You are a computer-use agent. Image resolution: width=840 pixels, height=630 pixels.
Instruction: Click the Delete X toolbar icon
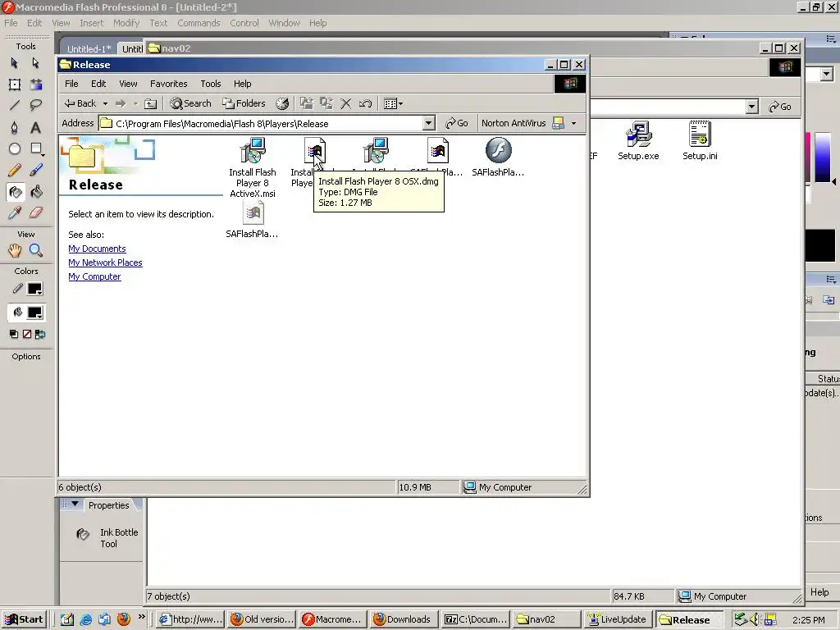346,103
